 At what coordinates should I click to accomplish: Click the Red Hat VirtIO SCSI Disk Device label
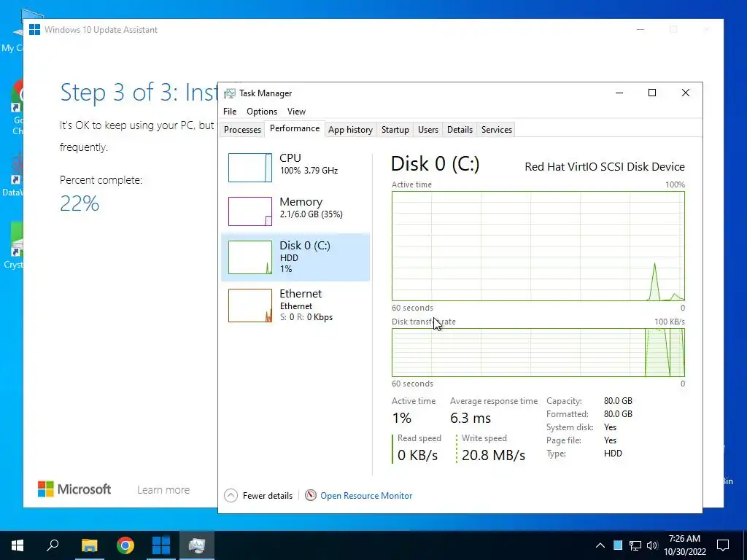coord(605,167)
